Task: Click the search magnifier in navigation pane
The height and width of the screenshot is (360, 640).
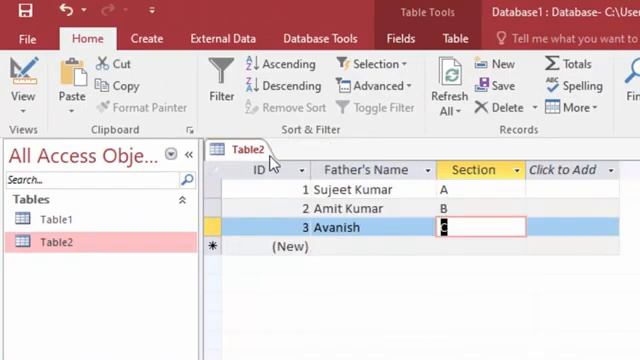Action: pos(187,180)
